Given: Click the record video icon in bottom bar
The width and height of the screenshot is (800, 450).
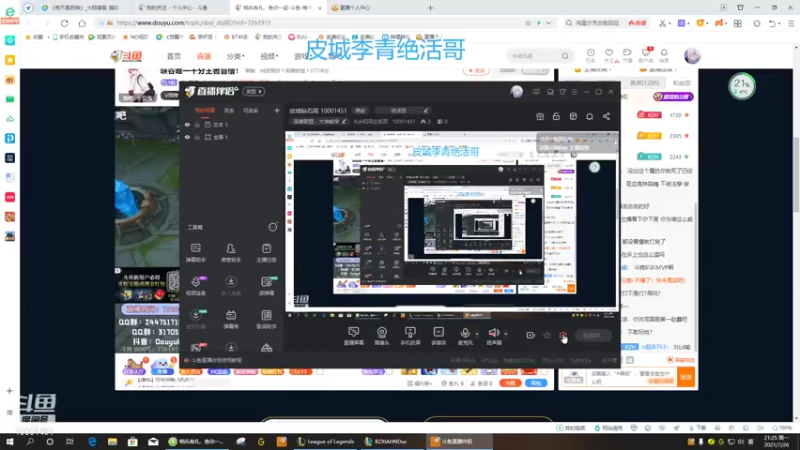Looking at the screenshot, I should pyautogui.click(x=530, y=335).
